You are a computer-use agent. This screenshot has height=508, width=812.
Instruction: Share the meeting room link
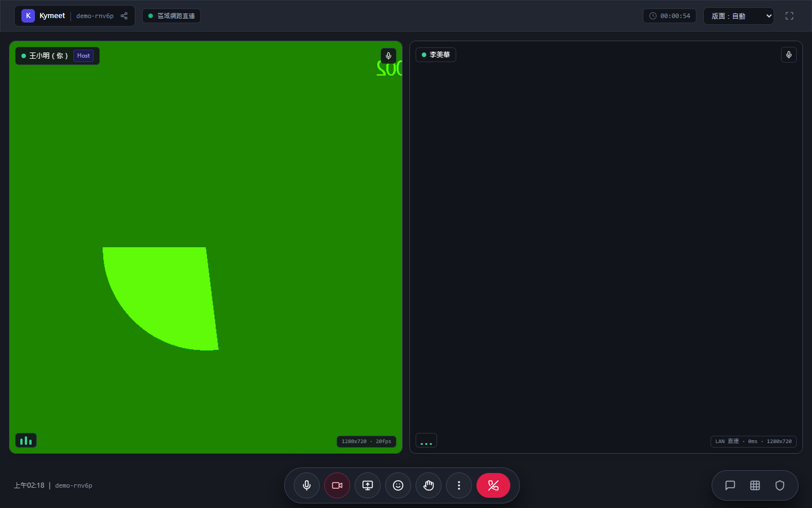[x=124, y=16]
